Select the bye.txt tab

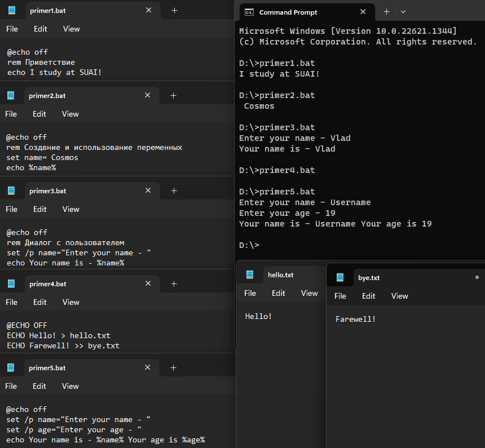click(419, 277)
